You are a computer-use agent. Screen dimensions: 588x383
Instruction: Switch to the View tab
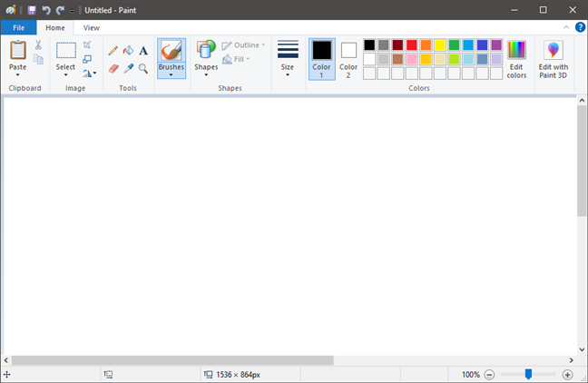point(92,28)
